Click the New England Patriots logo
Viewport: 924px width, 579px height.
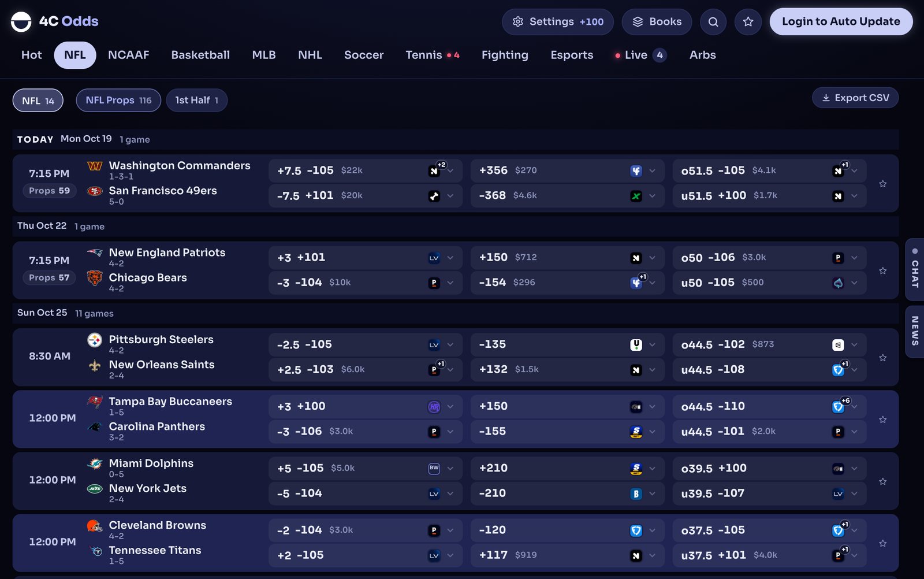tap(95, 253)
